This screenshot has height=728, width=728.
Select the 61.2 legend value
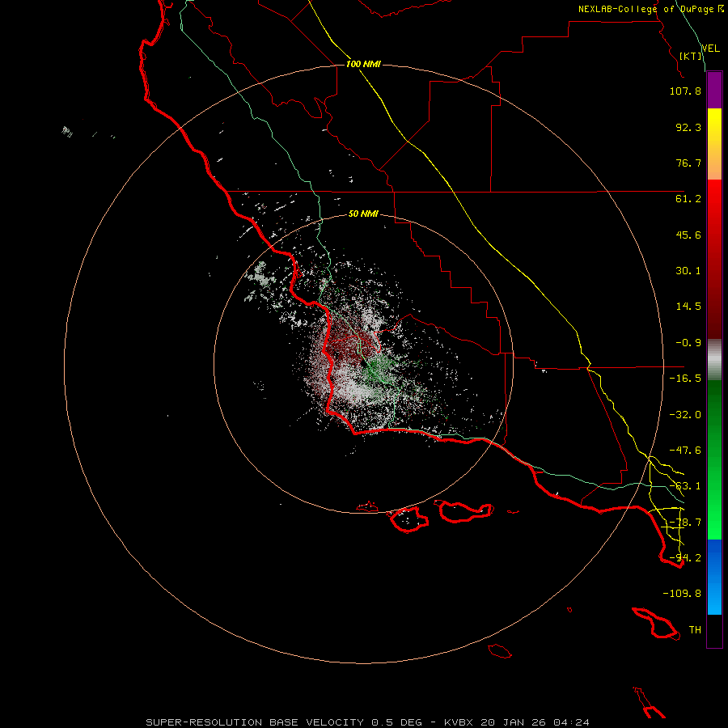pyautogui.click(x=688, y=199)
